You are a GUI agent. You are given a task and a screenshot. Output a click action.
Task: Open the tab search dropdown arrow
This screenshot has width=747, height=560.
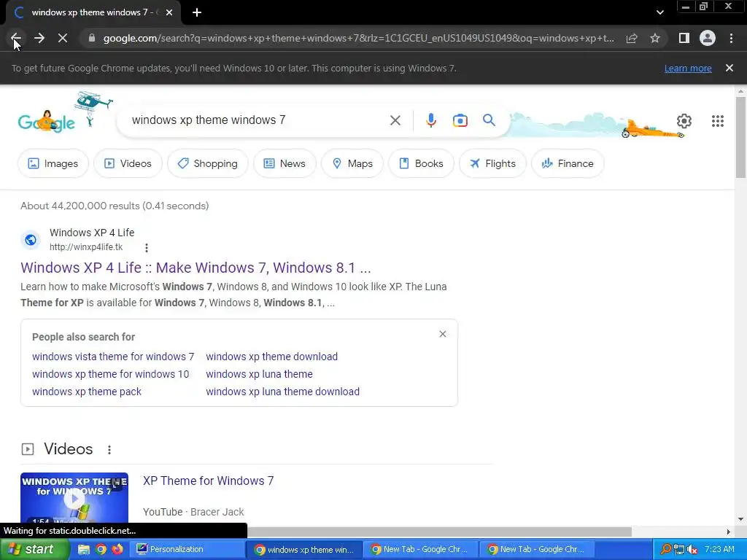[x=659, y=13]
